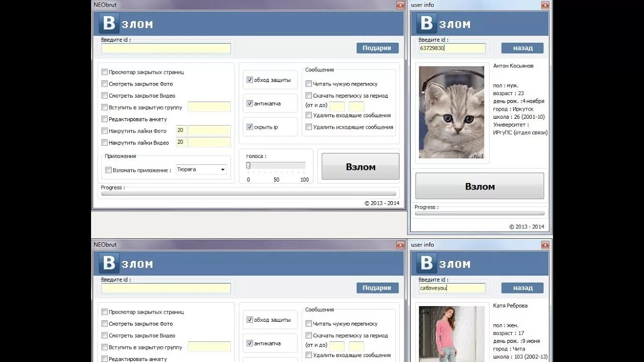Image resolution: width=644 pixels, height=362 pixels.
Task: Click the 20 count field for лайки Видео
Action: [182, 142]
